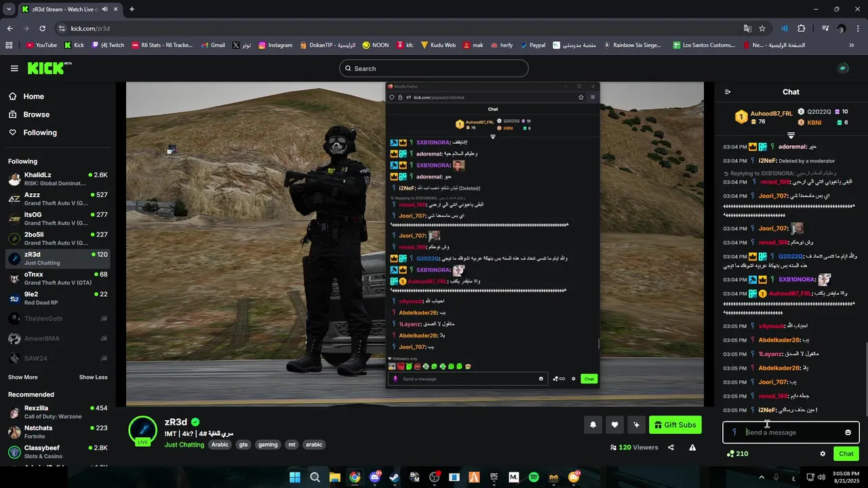Click the browser tab search dropdown arrow
868x488 pixels.
coord(9,9)
